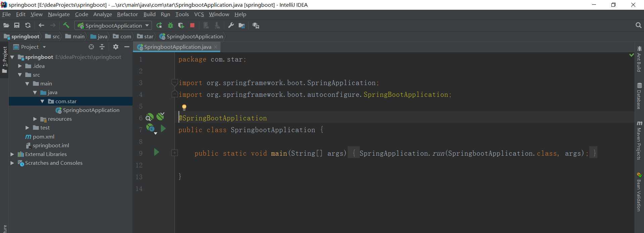Image resolution: width=644 pixels, height=233 pixels.
Task: Run main method from the line 9 gutter arrow
Action: coord(156,152)
